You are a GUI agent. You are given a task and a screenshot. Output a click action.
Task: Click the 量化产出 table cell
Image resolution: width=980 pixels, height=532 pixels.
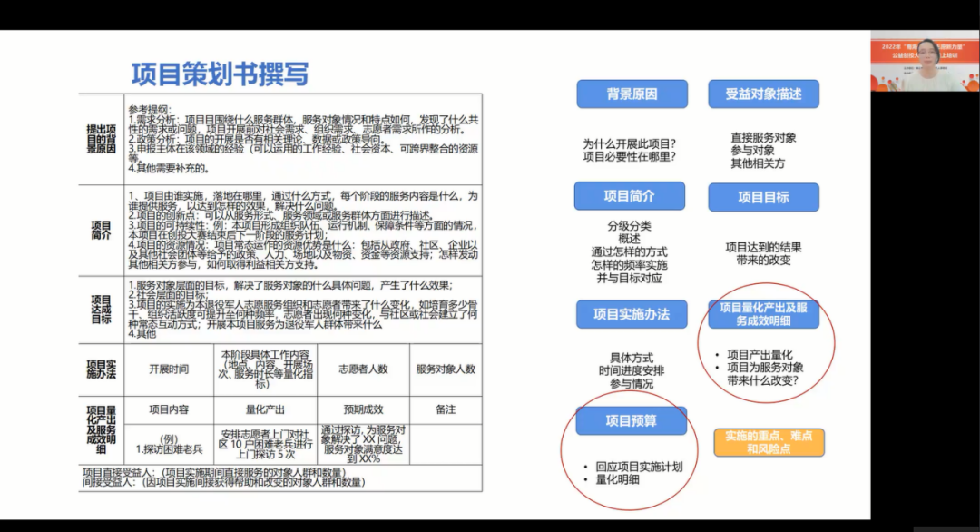click(265, 410)
